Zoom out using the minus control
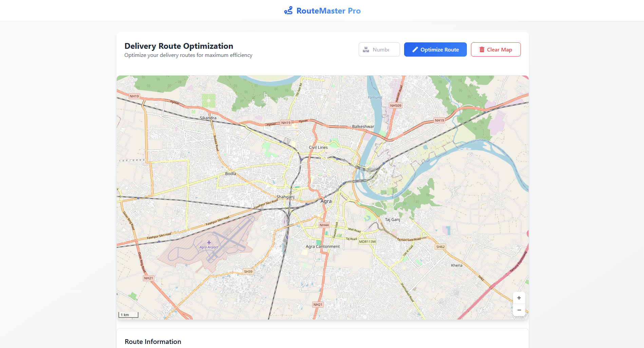The height and width of the screenshot is (348, 644). pos(519,310)
